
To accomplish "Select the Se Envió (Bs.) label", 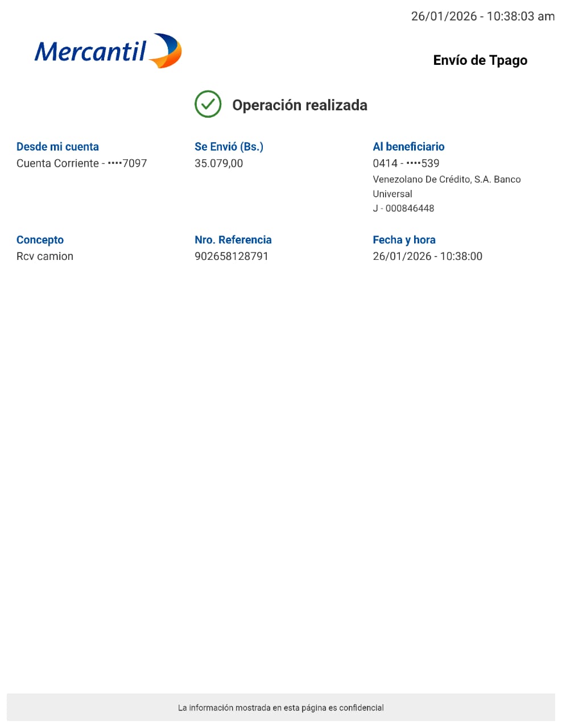I will 229,147.
